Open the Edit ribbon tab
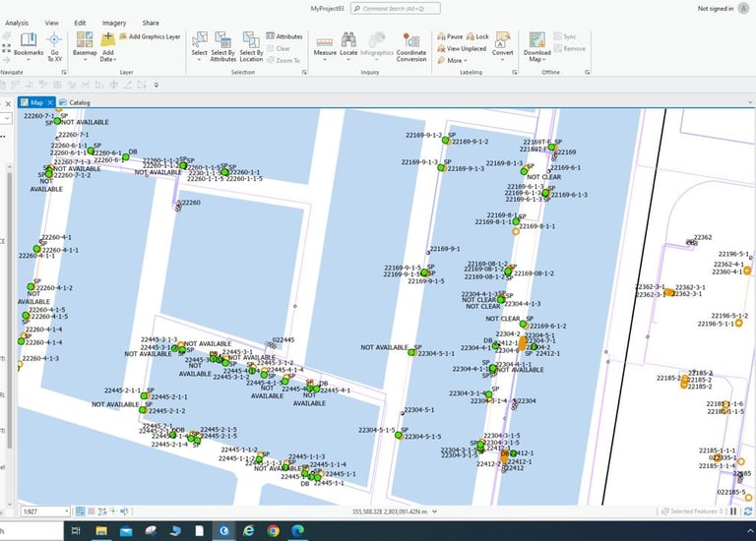This screenshot has width=756, height=541. (80, 23)
